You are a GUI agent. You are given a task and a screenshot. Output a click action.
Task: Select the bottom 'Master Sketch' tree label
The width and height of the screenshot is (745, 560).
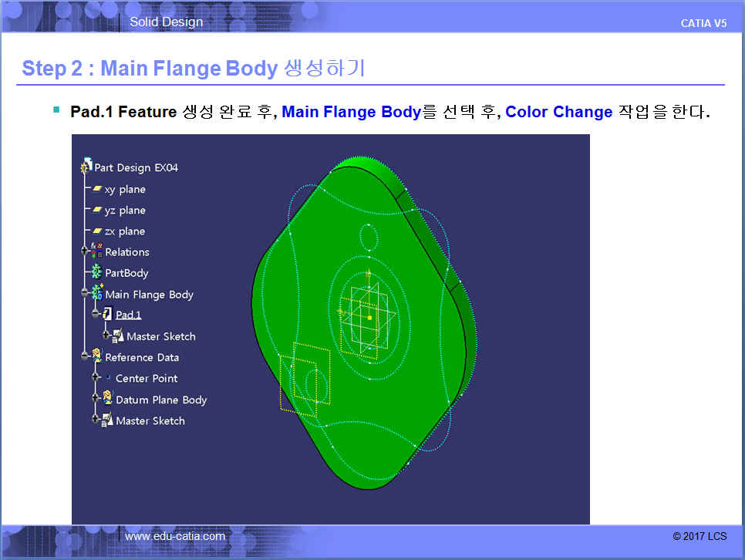coord(150,421)
